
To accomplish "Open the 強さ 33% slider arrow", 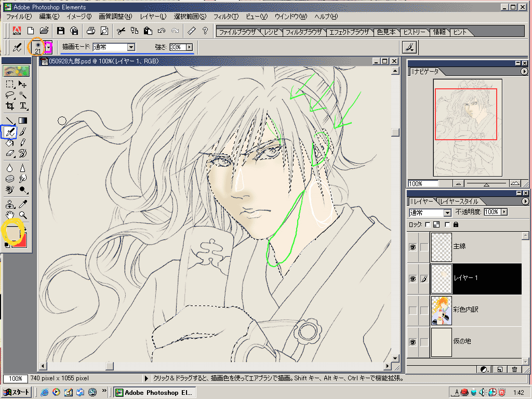I will point(189,47).
